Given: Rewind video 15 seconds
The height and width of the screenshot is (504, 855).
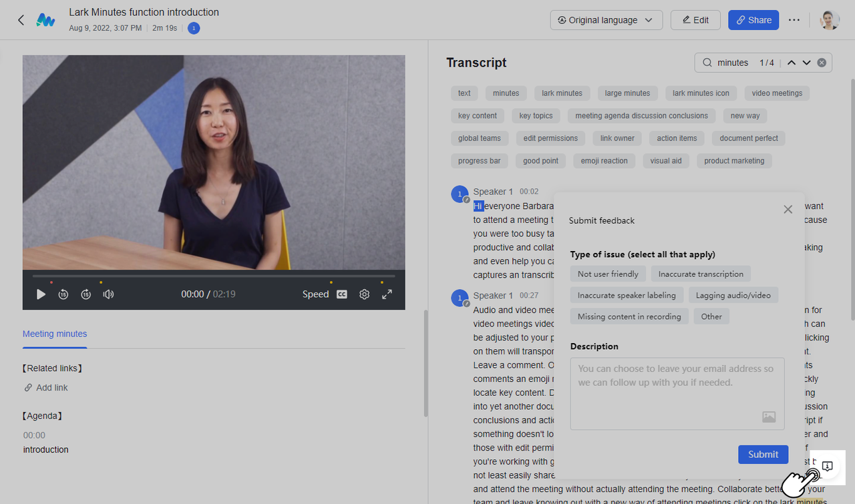Looking at the screenshot, I should (x=63, y=294).
